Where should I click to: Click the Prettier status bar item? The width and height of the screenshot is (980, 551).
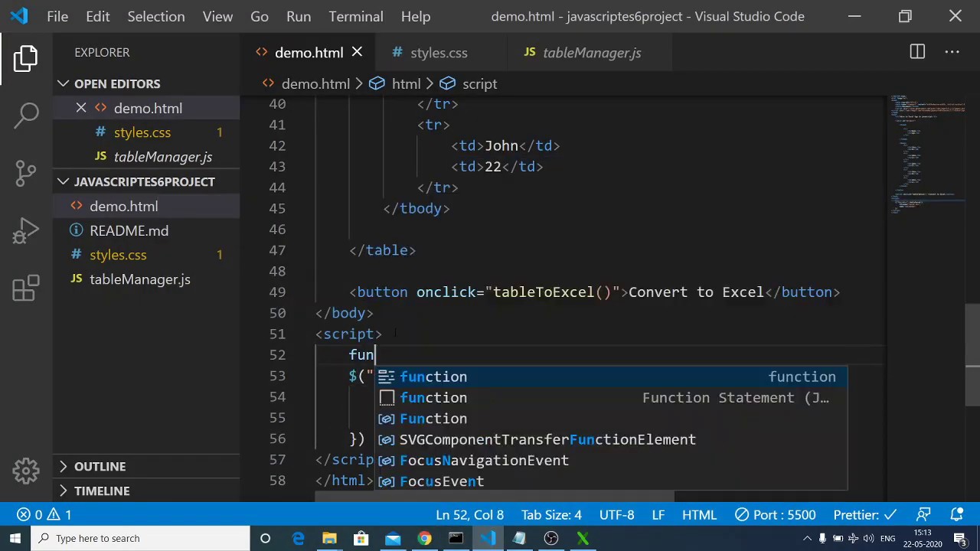pos(864,514)
